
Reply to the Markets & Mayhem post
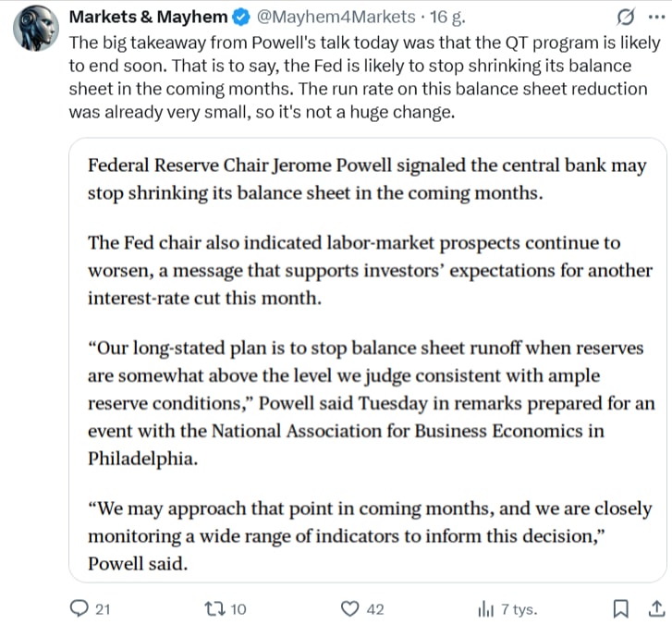pos(80,608)
